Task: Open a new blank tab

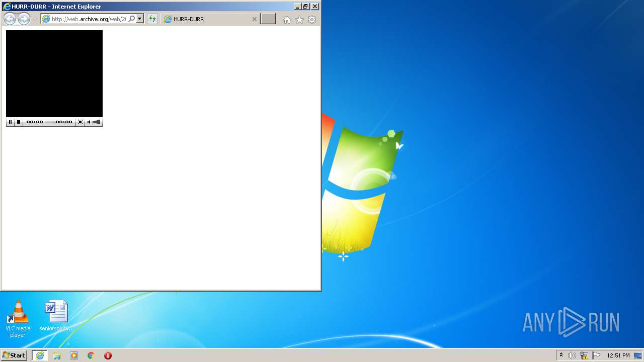Action: click(x=268, y=19)
